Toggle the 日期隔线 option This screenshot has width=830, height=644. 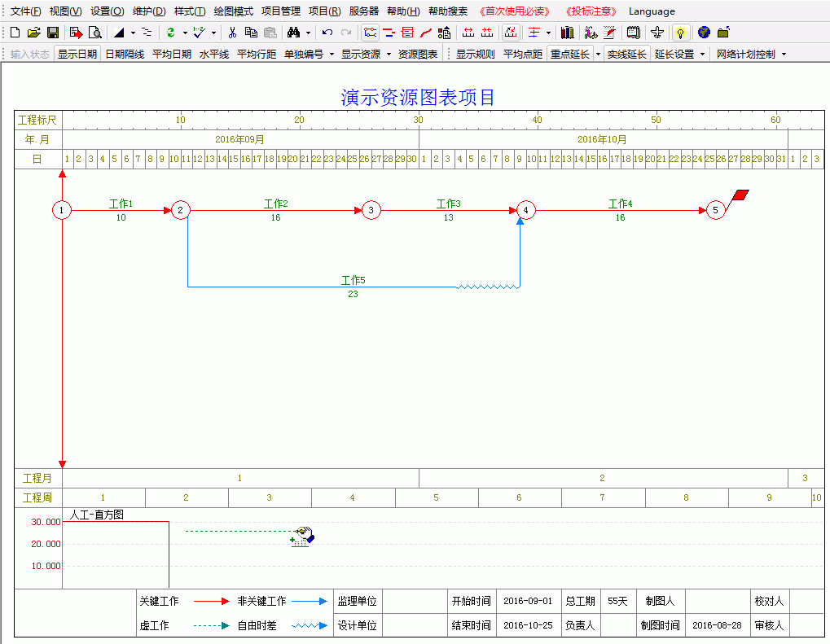(x=125, y=54)
